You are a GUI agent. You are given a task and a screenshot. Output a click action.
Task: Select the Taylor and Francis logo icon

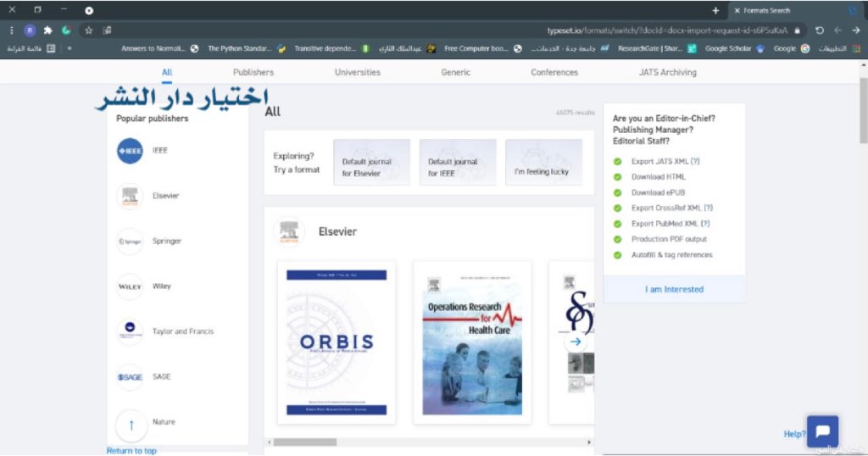coord(130,331)
